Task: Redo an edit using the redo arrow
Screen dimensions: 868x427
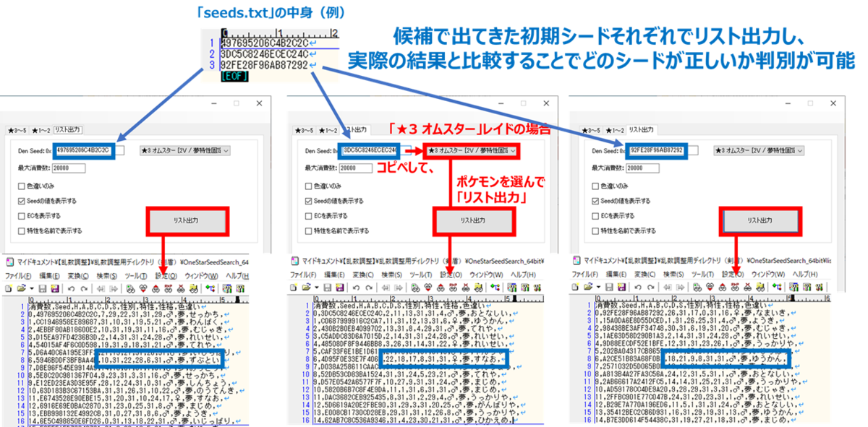Action: pos(84,288)
